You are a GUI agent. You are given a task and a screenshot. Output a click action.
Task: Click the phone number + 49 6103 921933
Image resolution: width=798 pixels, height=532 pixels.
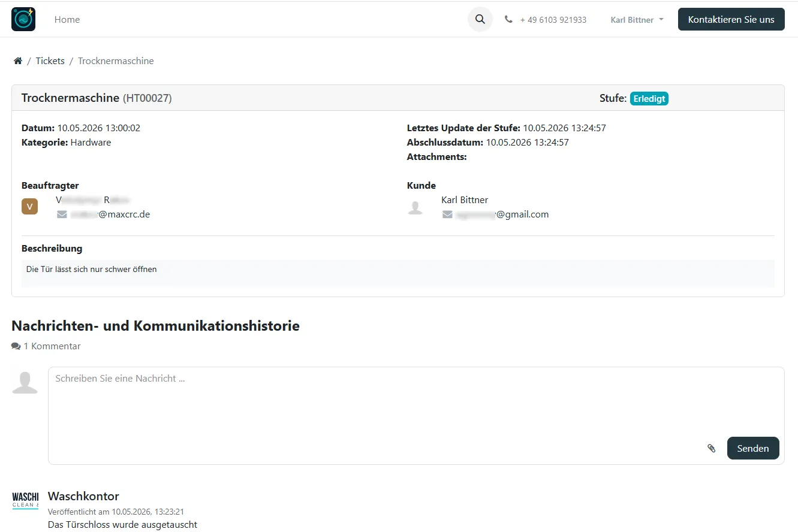(553, 20)
